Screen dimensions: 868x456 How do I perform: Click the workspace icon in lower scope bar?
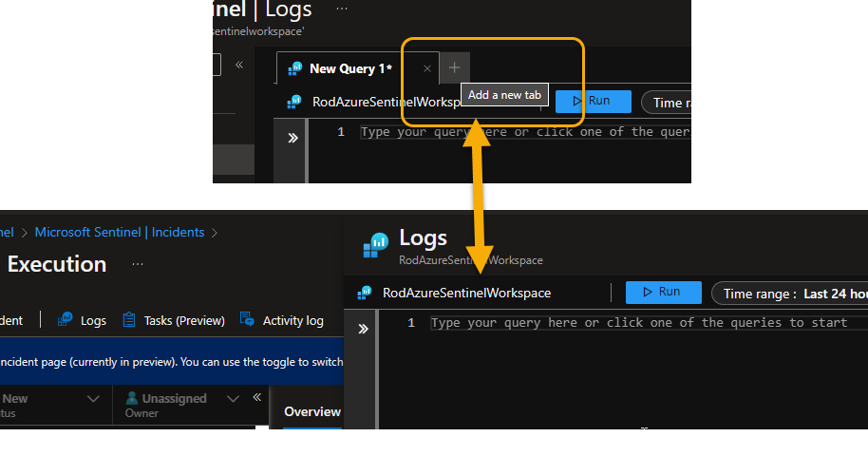(x=365, y=293)
